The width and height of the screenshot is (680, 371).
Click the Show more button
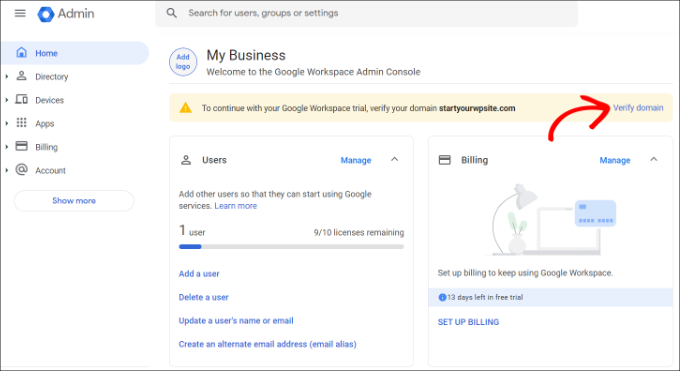click(x=74, y=200)
